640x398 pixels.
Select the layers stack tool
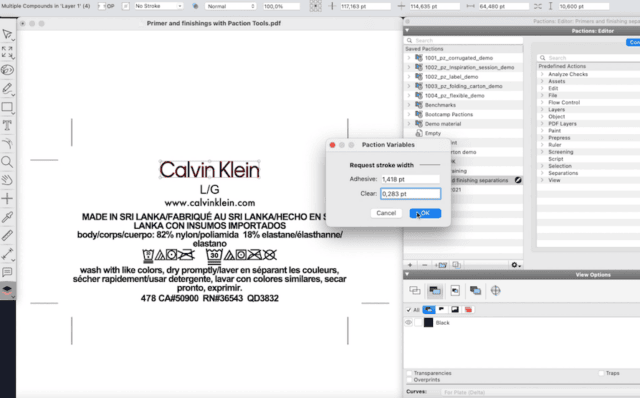(7, 290)
